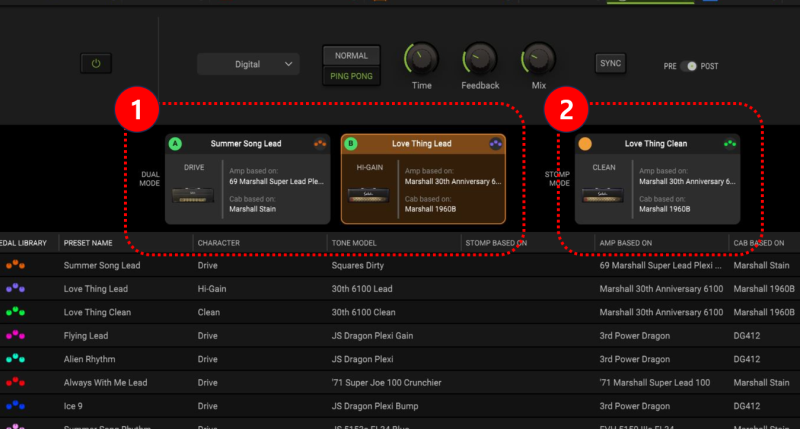Sort list by PRESET NAME column header
This screenshot has height=429, width=800.
(90, 243)
